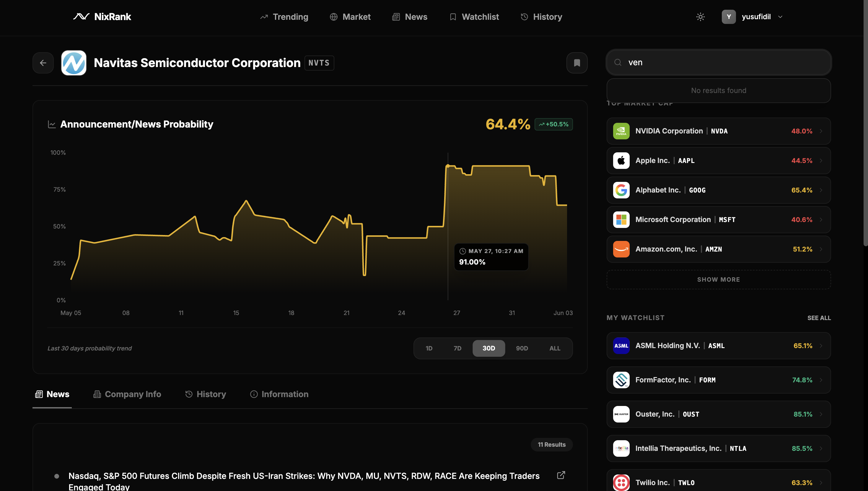Click the Amazon logo icon
This screenshot has height=491, width=868.
pos(621,249)
